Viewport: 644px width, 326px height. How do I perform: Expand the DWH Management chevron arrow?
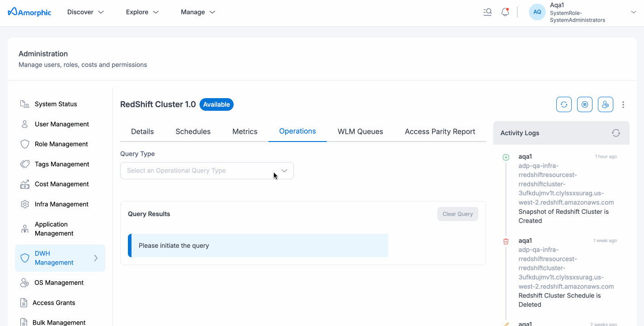point(96,258)
